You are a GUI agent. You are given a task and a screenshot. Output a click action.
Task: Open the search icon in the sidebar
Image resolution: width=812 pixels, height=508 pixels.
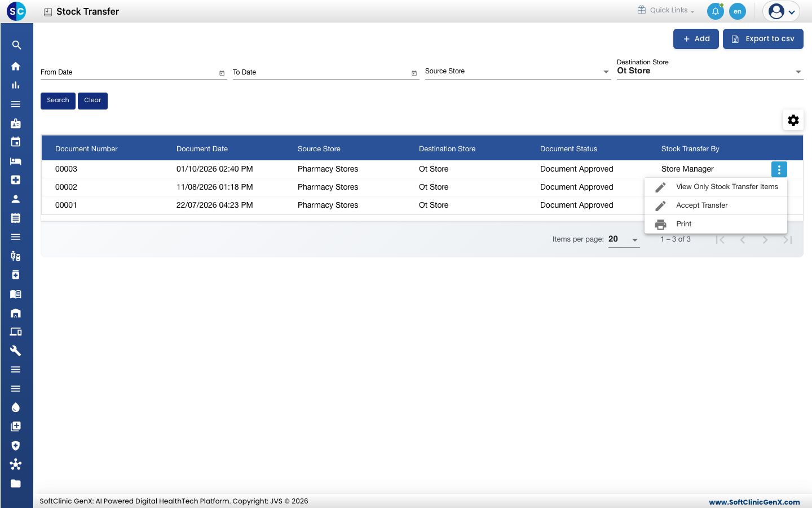pos(16,45)
